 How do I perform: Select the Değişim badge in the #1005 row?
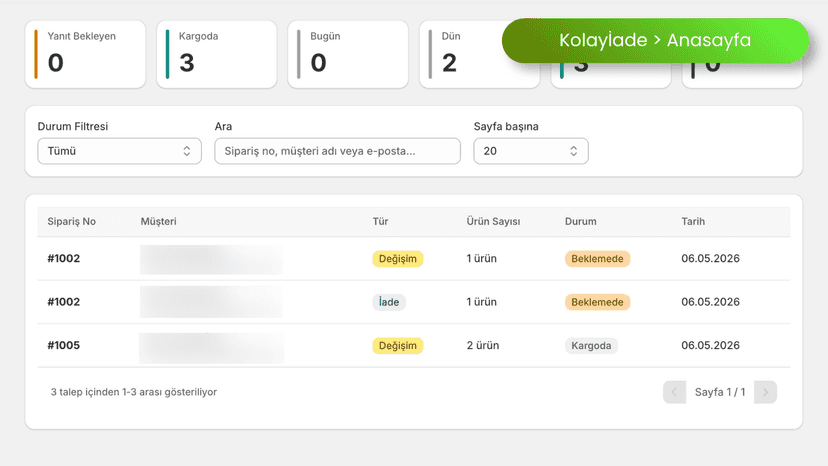(398, 346)
